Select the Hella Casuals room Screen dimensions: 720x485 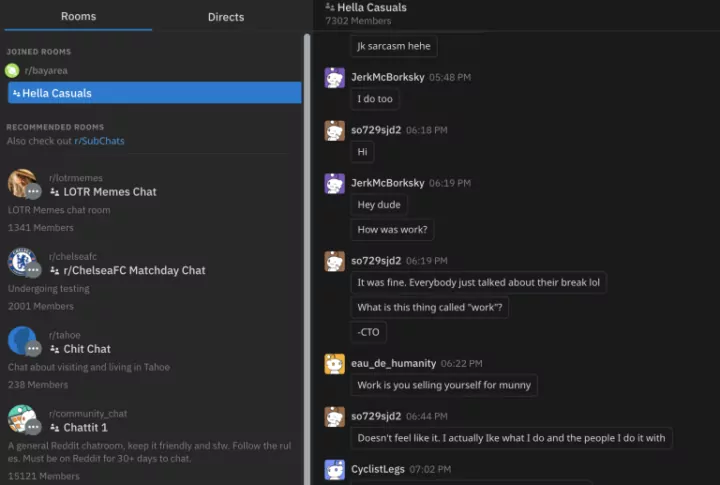tap(155, 93)
